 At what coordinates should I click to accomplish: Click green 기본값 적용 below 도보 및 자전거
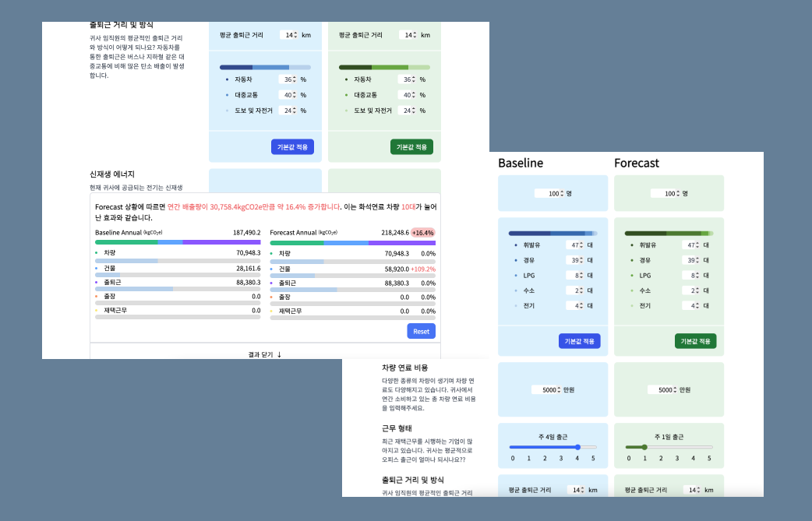(411, 146)
